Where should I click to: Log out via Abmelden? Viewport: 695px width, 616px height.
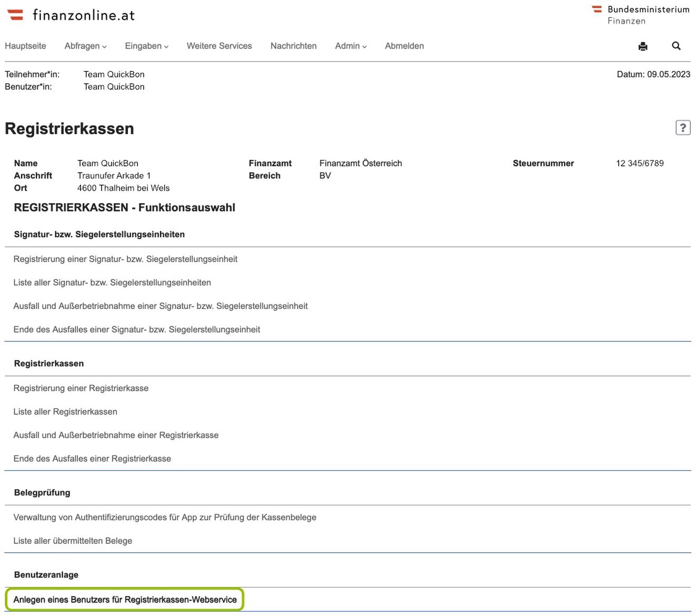pyautogui.click(x=404, y=46)
